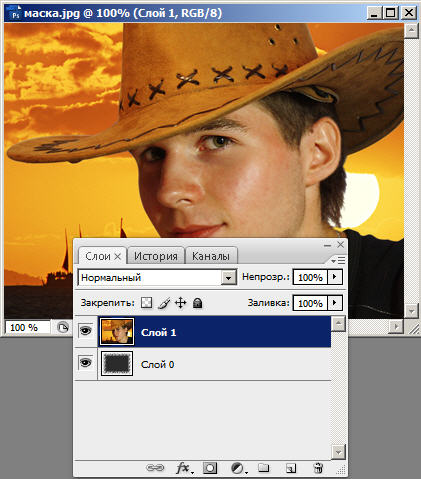Click the document window down scroll arrow
The image size is (421, 479).
coord(412,311)
